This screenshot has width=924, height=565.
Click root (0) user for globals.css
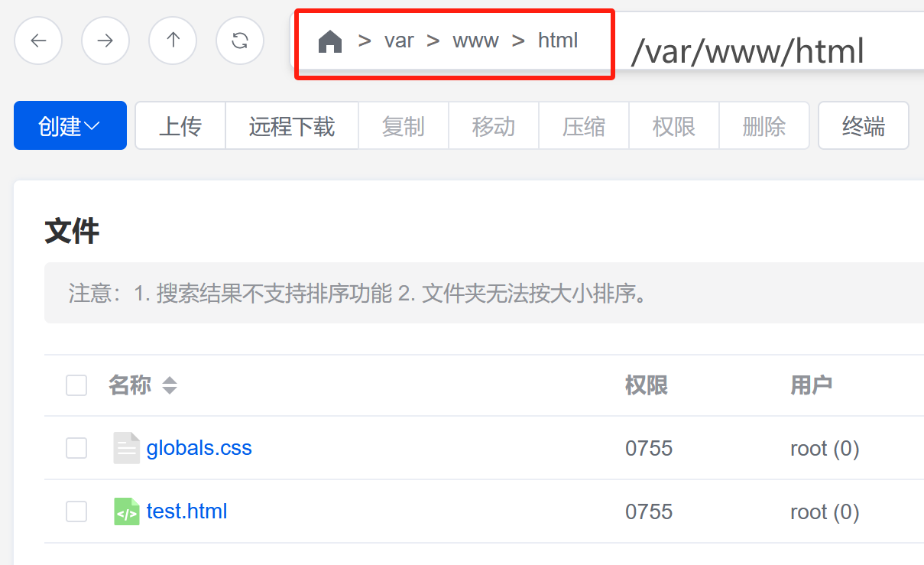click(x=825, y=448)
